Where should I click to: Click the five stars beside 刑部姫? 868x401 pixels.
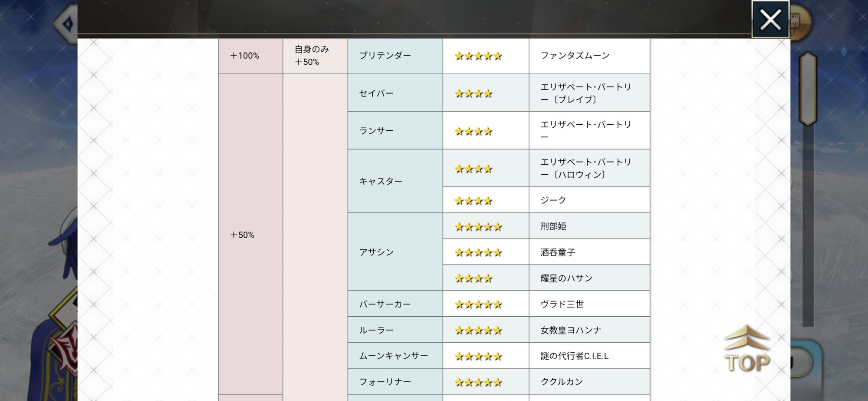(x=478, y=227)
